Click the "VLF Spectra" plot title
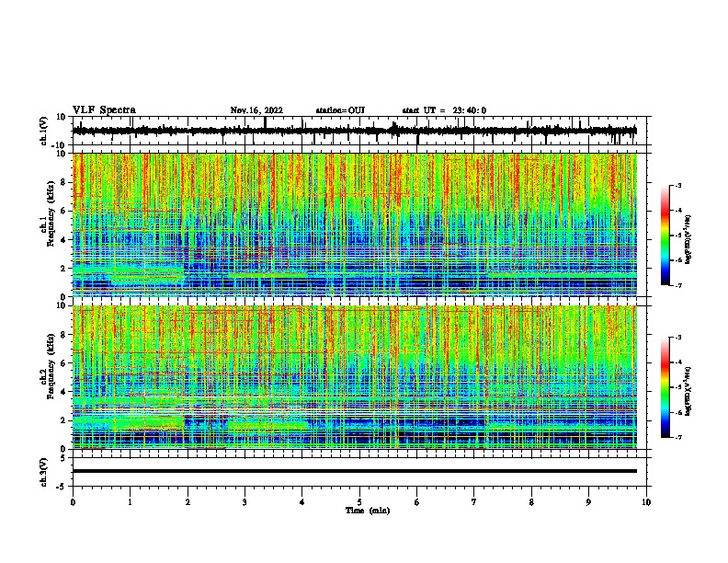 (104, 110)
